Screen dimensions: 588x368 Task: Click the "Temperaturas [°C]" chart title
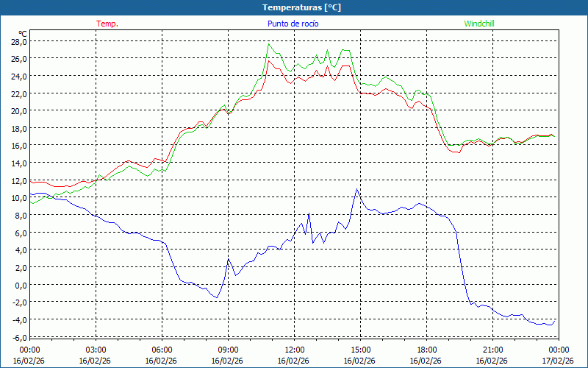click(301, 7)
